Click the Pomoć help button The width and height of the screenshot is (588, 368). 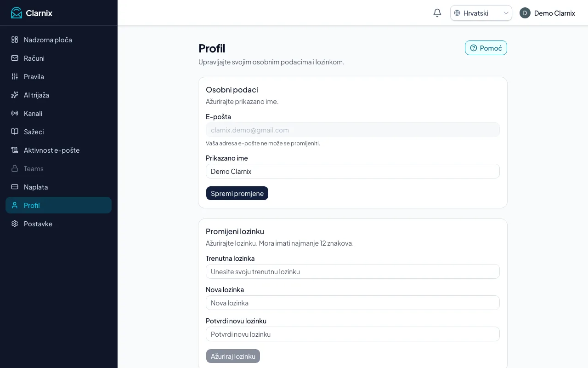pos(486,48)
